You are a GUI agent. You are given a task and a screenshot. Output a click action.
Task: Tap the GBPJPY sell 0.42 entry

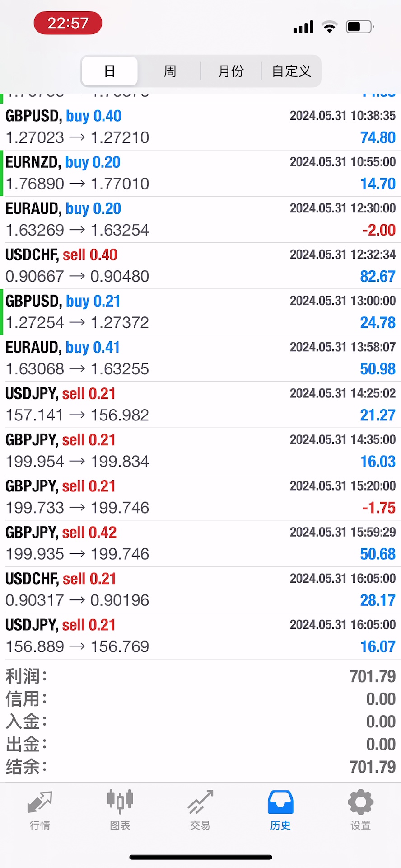click(x=200, y=543)
